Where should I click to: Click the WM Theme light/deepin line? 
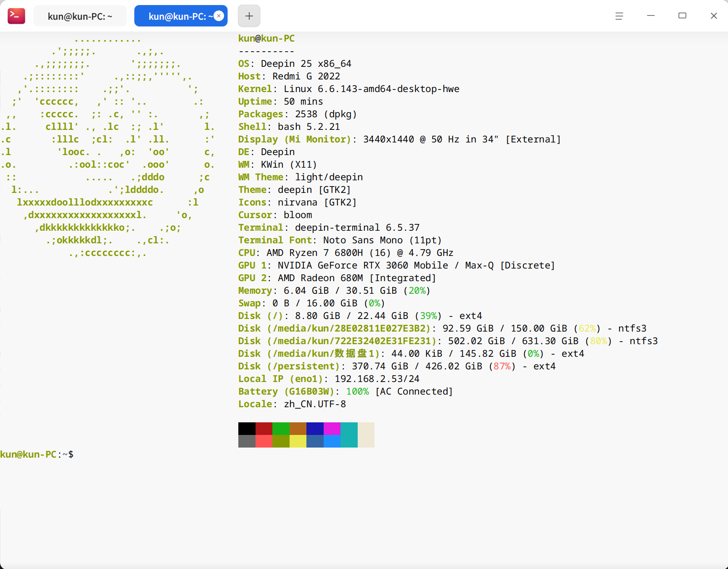301,177
